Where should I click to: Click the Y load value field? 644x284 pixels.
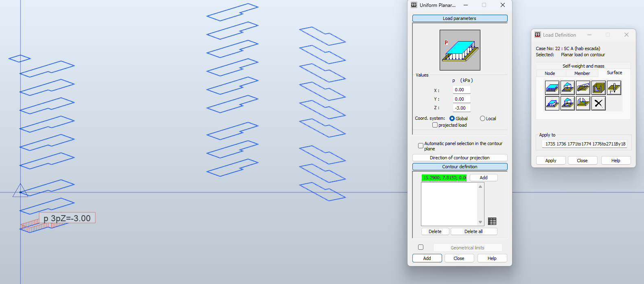point(462,99)
